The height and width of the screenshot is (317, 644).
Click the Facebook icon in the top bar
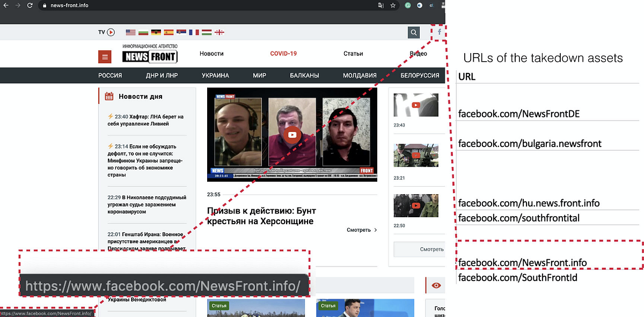tap(439, 32)
